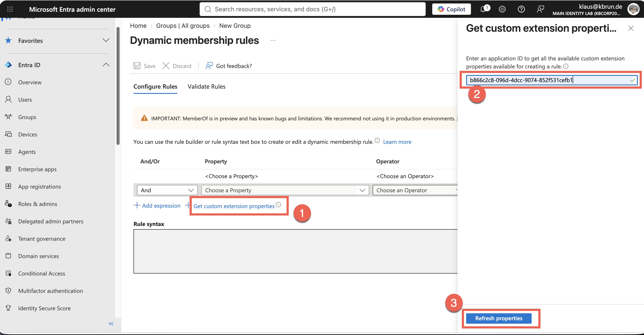The width and height of the screenshot is (644, 335).
Task: Save the dynamic membership rule
Action: click(x=145, y=66)
